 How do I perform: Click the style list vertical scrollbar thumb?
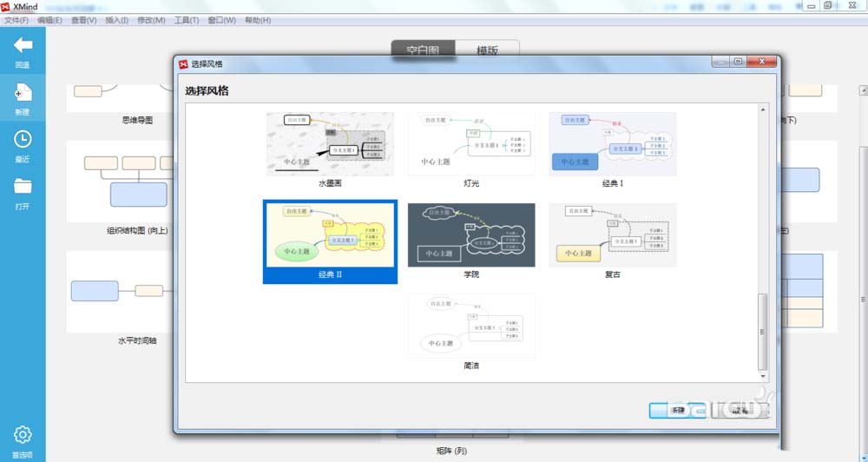763,331
